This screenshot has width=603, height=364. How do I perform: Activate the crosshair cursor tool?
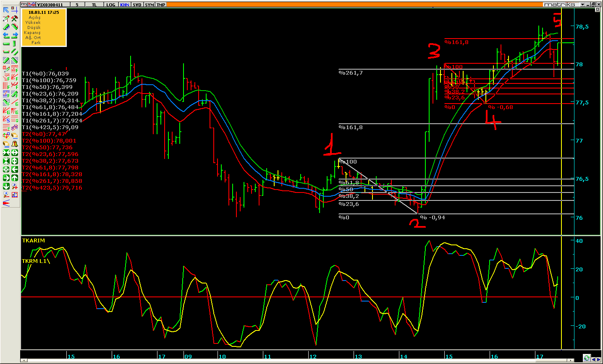click(x=15, y=10)
